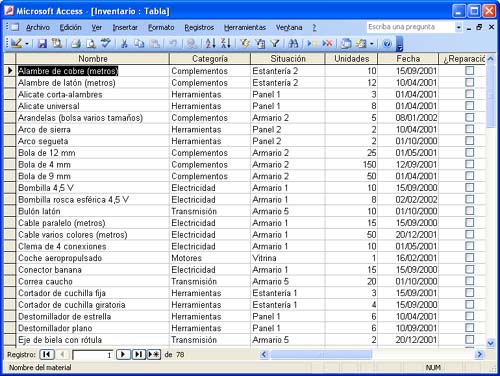The width and height of the screenshot is (500, 376).
Task: Select the Categoría column header
Action: [x=210, y=59]
